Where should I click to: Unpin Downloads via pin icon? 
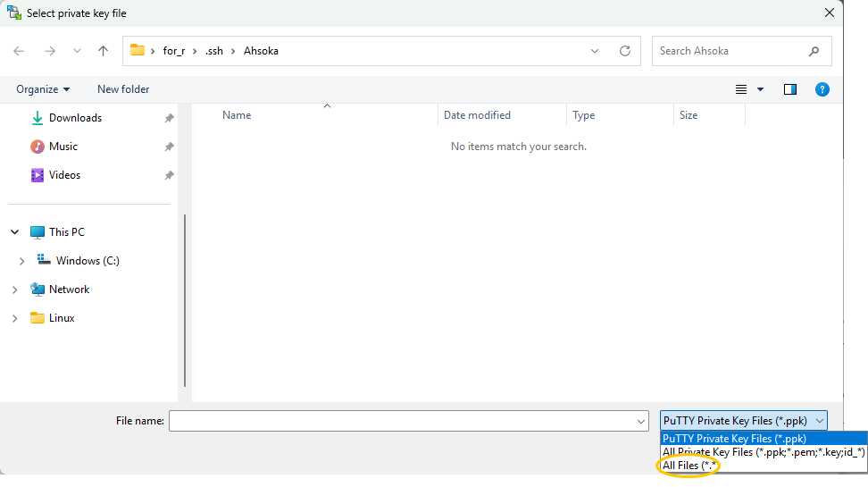click(x=170, y=118)
